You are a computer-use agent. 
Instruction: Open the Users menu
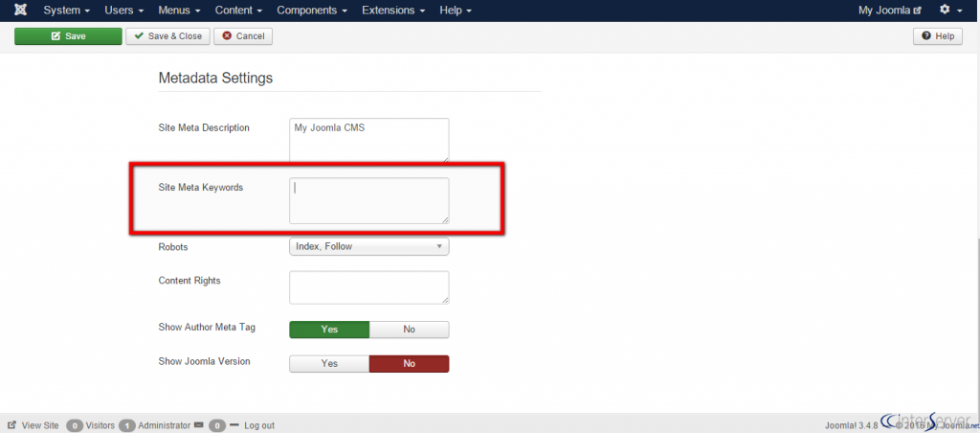(124, 11)
